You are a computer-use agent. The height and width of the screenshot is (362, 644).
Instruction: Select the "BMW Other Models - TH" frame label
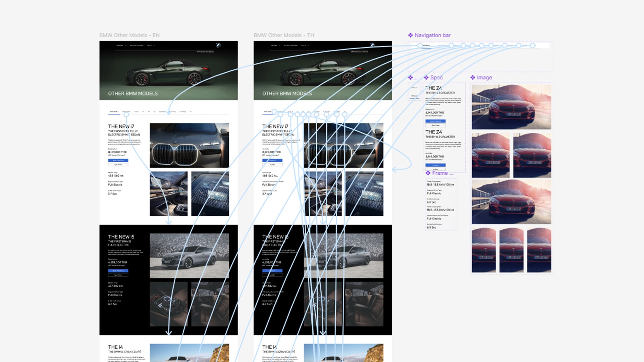pos(284,35)
